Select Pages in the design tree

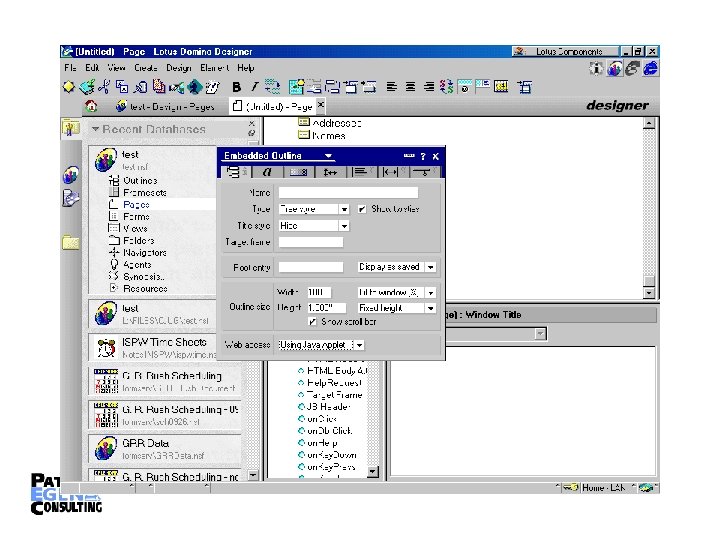pyautogui.click(x=136, y=205)
